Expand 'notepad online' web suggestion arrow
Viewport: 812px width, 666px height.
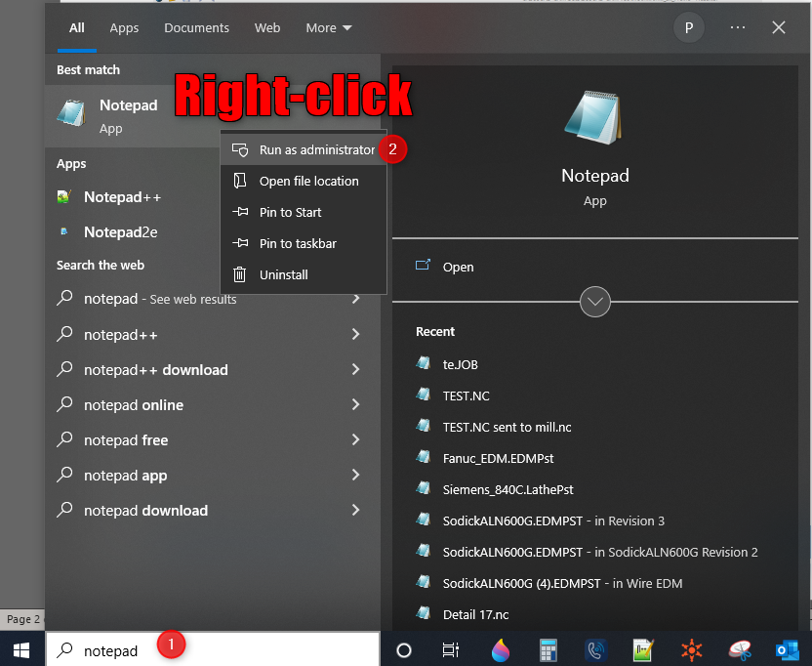[x=355, y=405]
